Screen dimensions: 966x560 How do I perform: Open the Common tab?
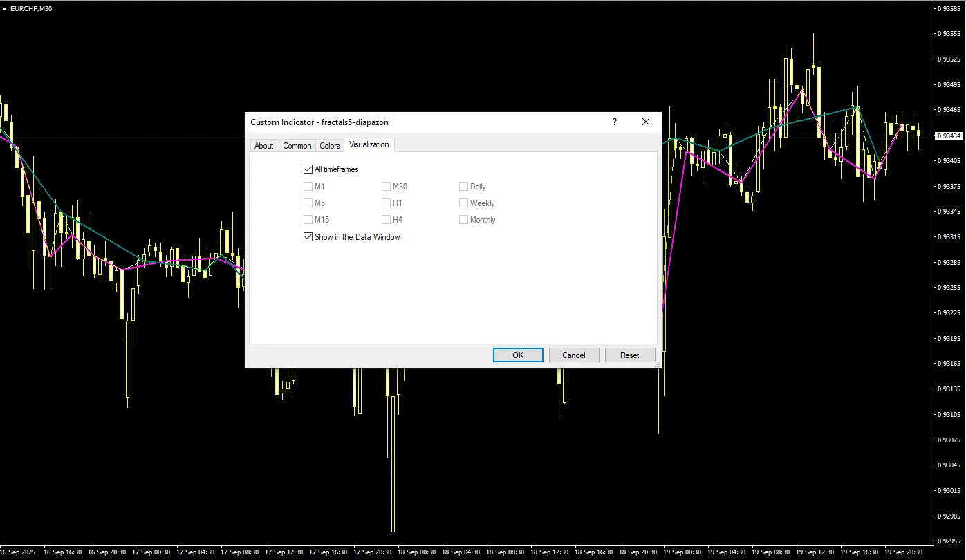297,146
